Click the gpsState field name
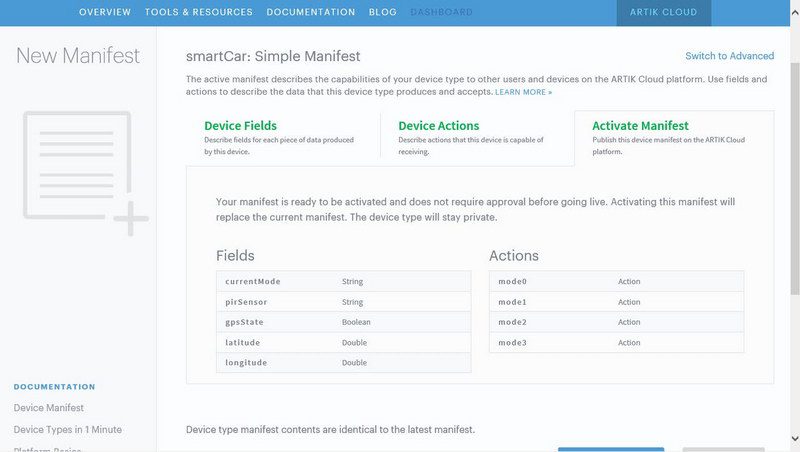Image resolution: width=800 pixels, height=452 pixels. tap(244, 322)
